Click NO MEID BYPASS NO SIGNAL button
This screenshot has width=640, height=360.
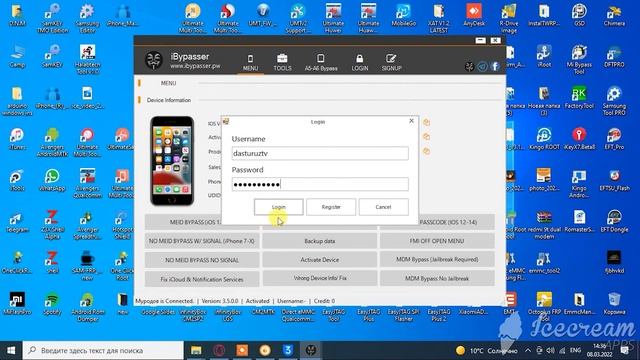pos(202,260)
